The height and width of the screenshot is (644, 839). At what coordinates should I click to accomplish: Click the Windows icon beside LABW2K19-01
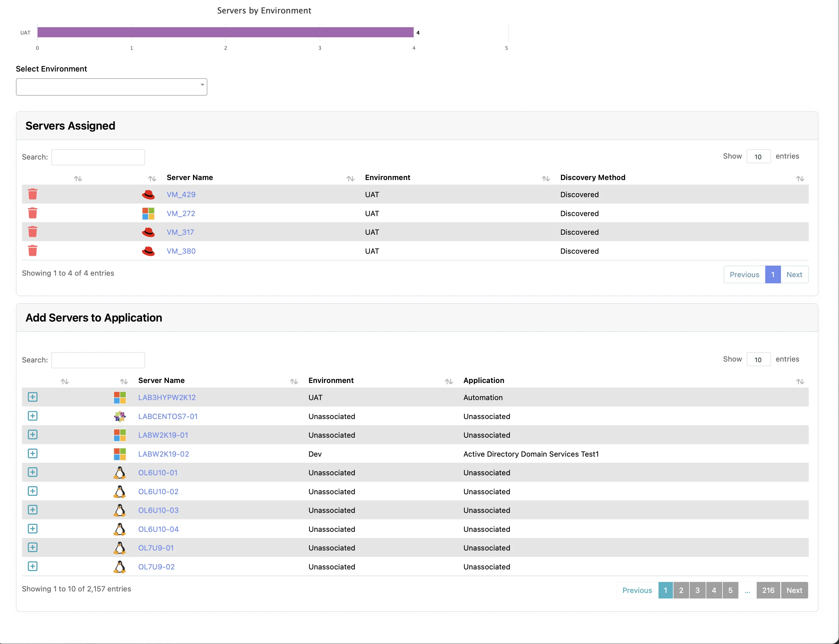[120, 435]
